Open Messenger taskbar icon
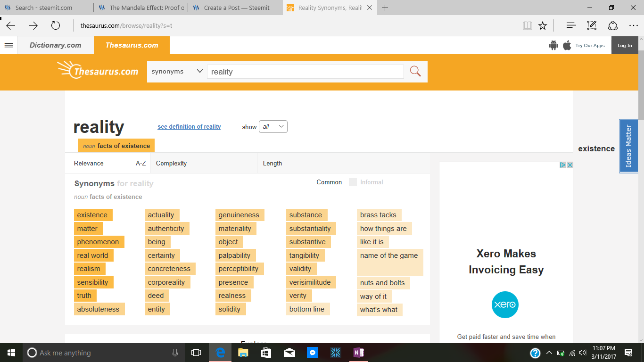Image resolution: width=644 pixels, height=362 pixels. 312,353
